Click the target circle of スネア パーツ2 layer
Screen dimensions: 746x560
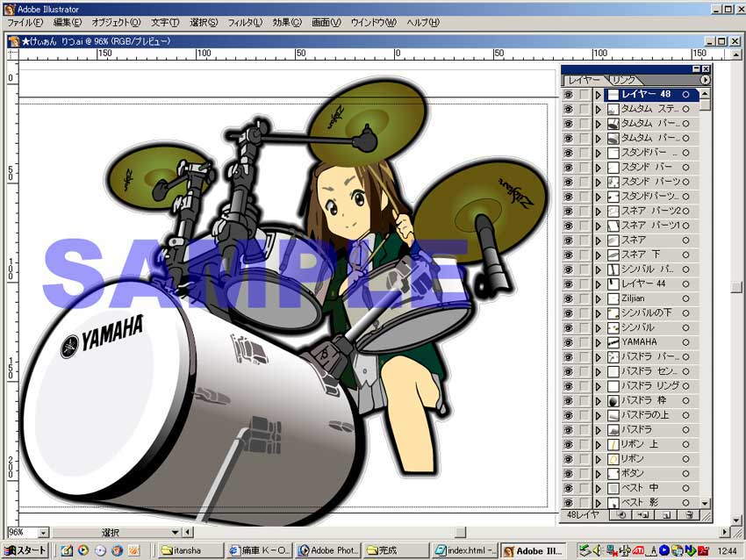(x=685, y=212)
